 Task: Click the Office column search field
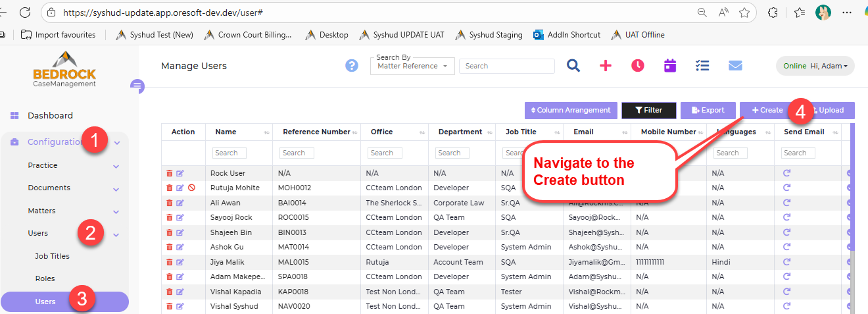click(x=385, y=153)
